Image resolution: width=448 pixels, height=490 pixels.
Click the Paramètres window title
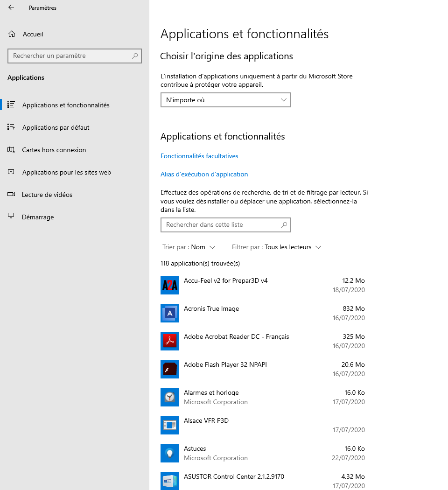coord(43,8)
